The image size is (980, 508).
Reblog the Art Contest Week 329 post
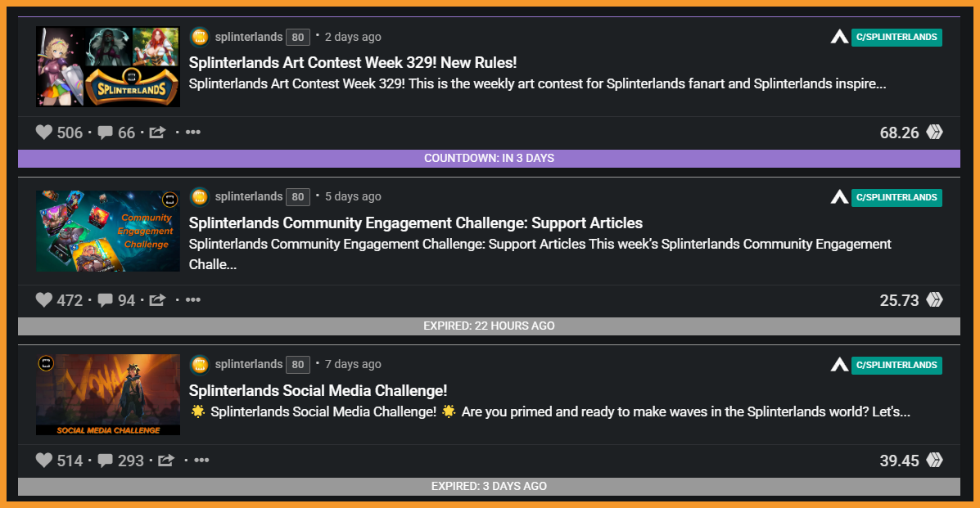point(157,132)
